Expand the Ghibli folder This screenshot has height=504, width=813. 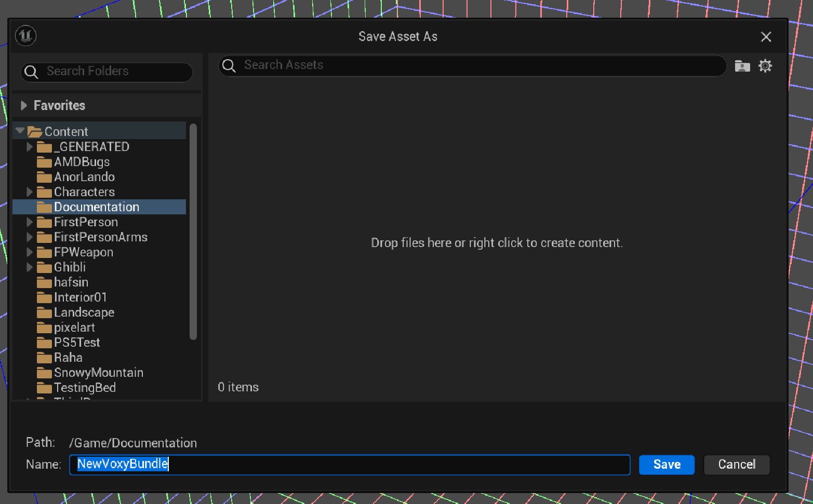click(x=30, y=267)
